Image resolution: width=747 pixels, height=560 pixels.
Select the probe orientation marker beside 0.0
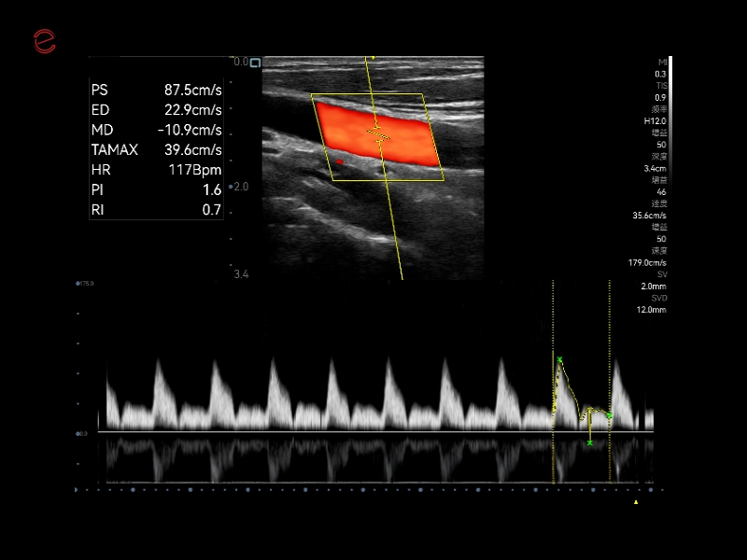click(254, 61)
